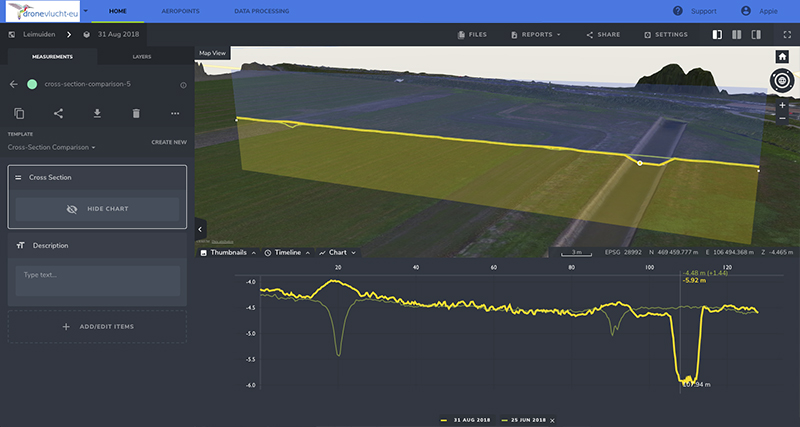
Task: Open Cross-Section Comparison template dropdown
Action: click(x=52, y=147)
